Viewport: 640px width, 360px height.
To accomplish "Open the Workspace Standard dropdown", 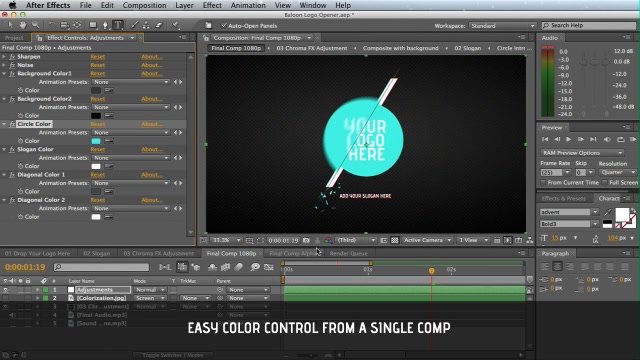I will point(502,26).
